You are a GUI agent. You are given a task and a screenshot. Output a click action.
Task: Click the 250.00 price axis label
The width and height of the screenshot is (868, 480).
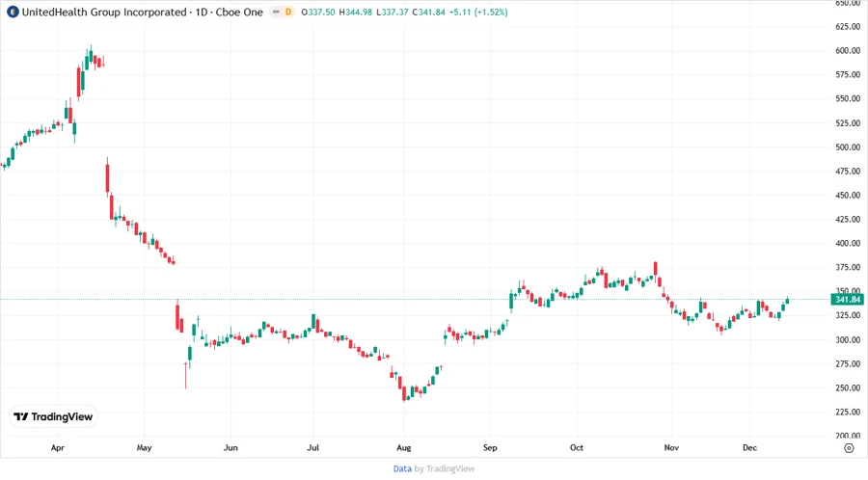click(x=848, y=387)
